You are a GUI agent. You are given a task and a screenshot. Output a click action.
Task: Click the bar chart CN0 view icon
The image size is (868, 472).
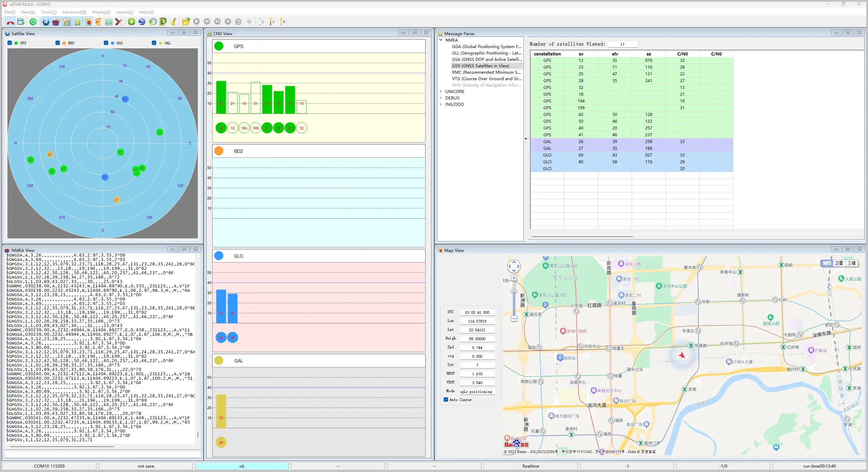click(x=67, y=22)
